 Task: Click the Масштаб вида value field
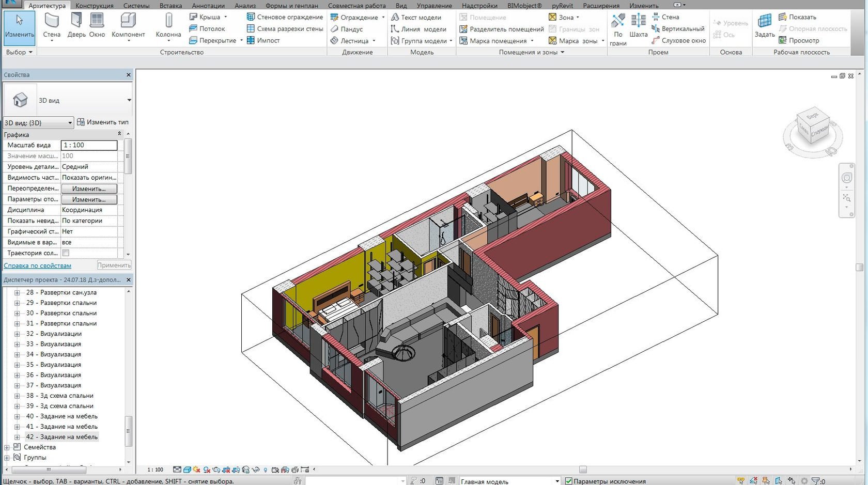click(89, 145)
